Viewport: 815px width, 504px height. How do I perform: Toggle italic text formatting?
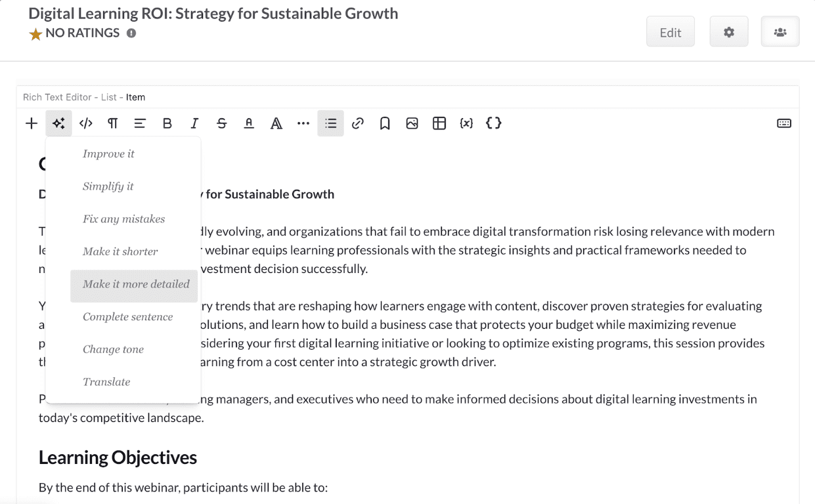point(194,123)
